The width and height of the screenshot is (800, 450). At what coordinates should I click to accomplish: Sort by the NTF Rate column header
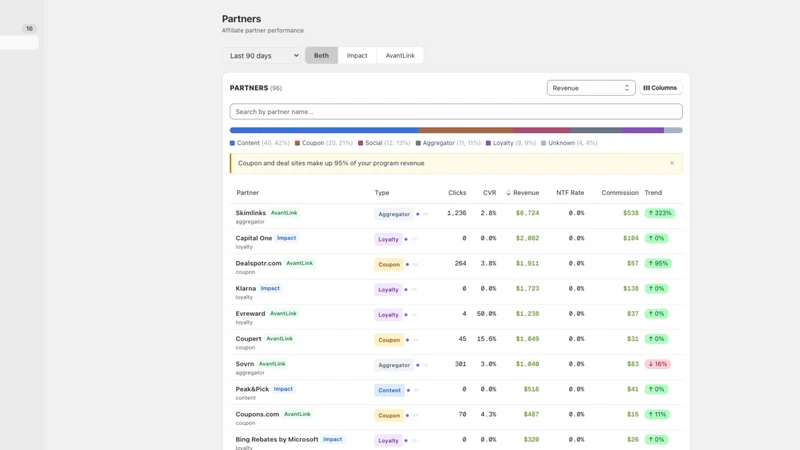pos(570,193)
